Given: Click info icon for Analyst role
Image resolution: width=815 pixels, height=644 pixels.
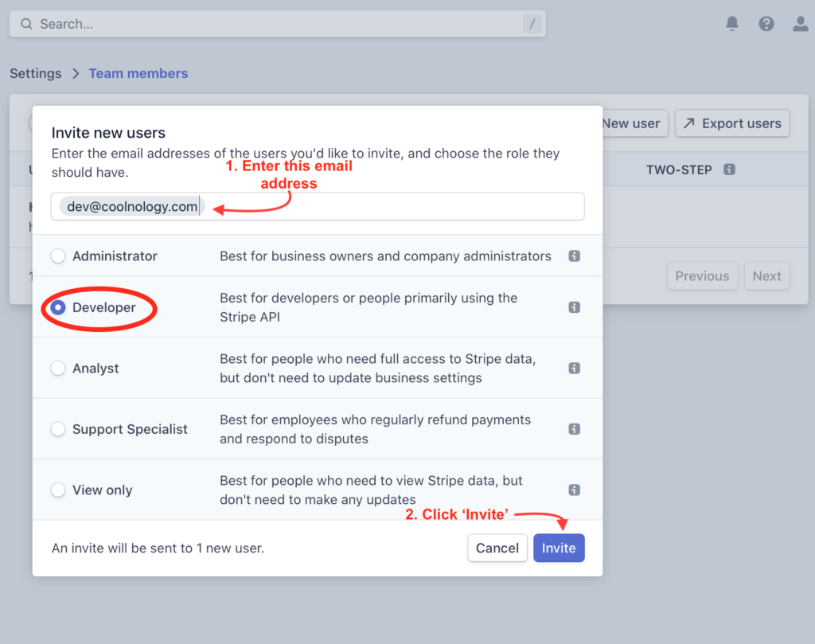Looking at the screenshot, I should coord(574,369).
